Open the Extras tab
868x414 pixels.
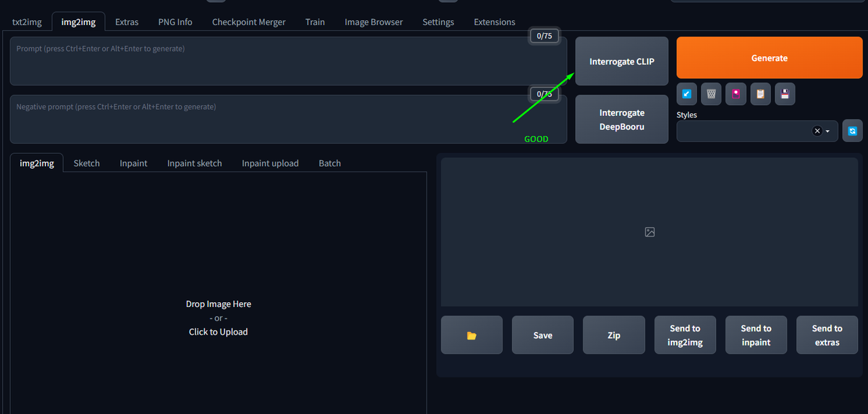127,22
